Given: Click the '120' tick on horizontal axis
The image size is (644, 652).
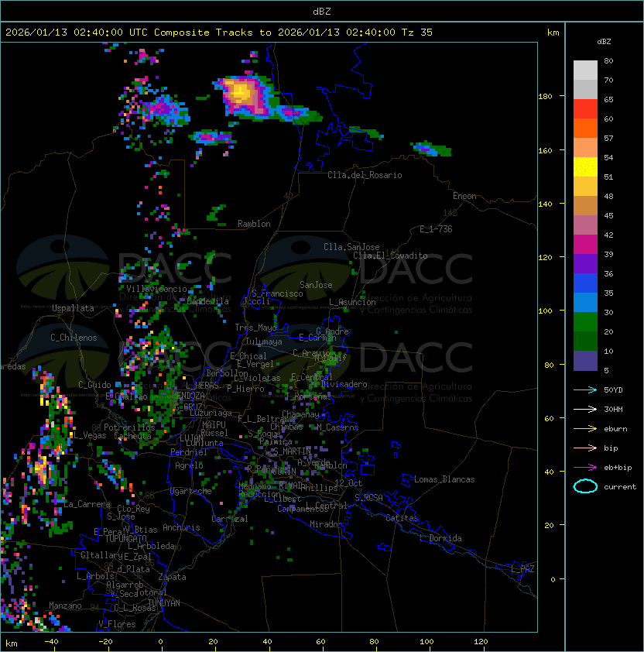Looking at the screenshot, I should pos(481,642).
